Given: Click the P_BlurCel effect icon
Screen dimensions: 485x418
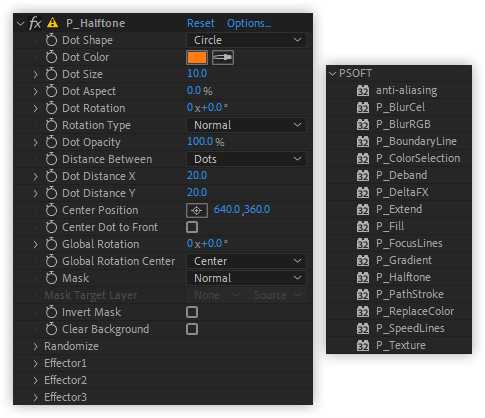Looking at the screenshot, I should [363, 107].
